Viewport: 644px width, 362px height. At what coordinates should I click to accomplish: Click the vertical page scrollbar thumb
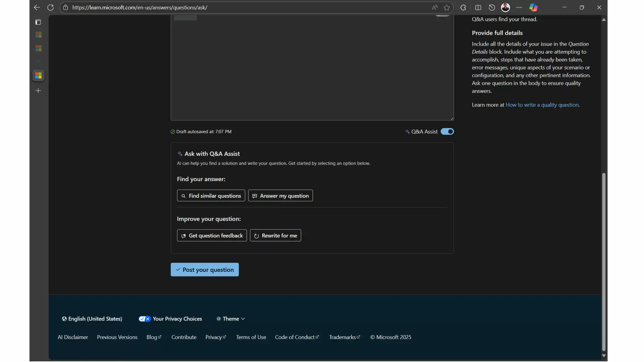click(x=604, y=261)
